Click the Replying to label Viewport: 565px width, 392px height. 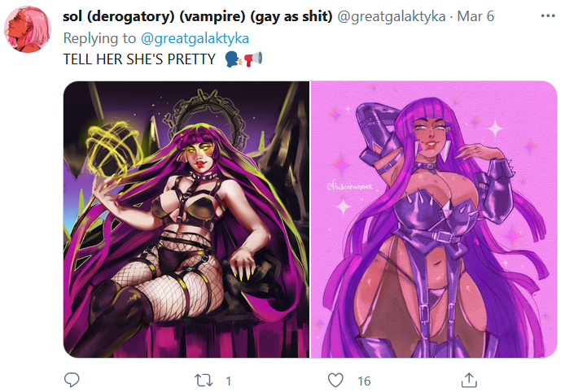pos(99,38)
